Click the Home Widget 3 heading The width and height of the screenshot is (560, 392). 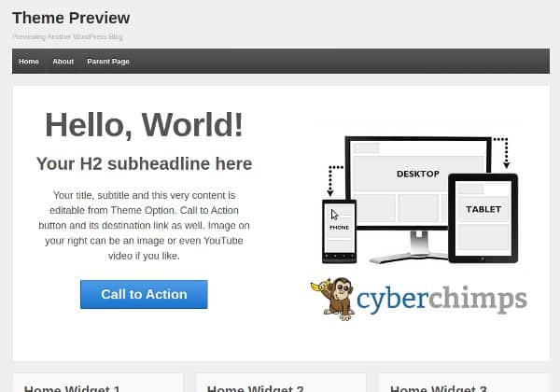[x=438, y=388]
